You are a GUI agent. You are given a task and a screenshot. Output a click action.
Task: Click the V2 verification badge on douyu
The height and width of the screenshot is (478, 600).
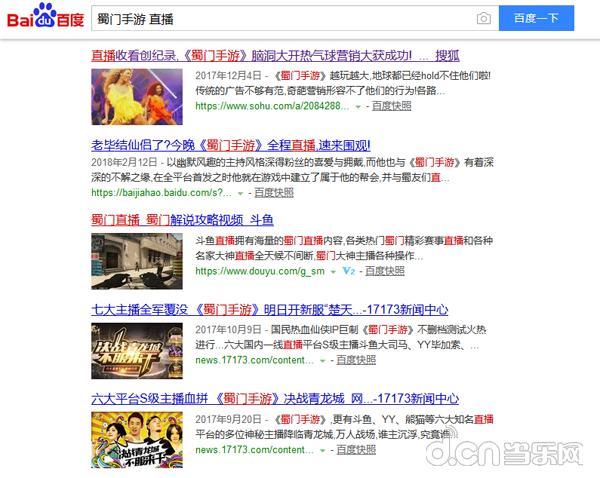[349, 271]
